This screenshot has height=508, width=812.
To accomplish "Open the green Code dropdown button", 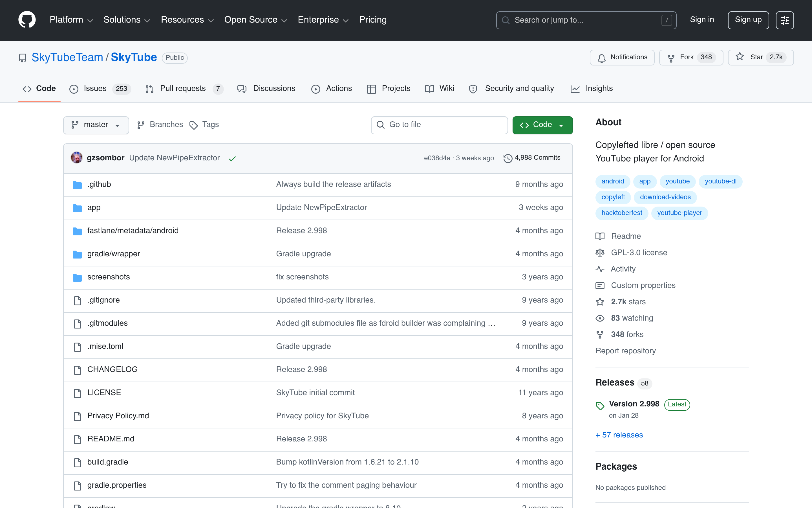I will (542, 125).
